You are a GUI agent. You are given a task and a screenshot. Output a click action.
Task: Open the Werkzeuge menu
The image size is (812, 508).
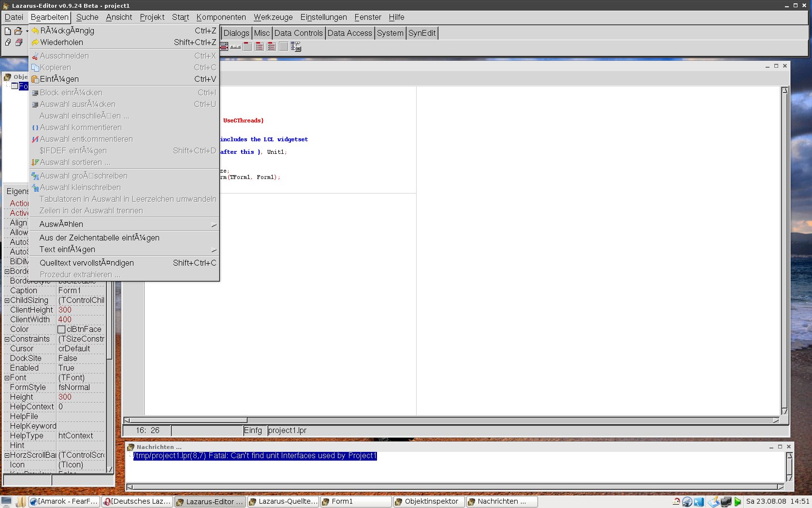tap(273, 17)
